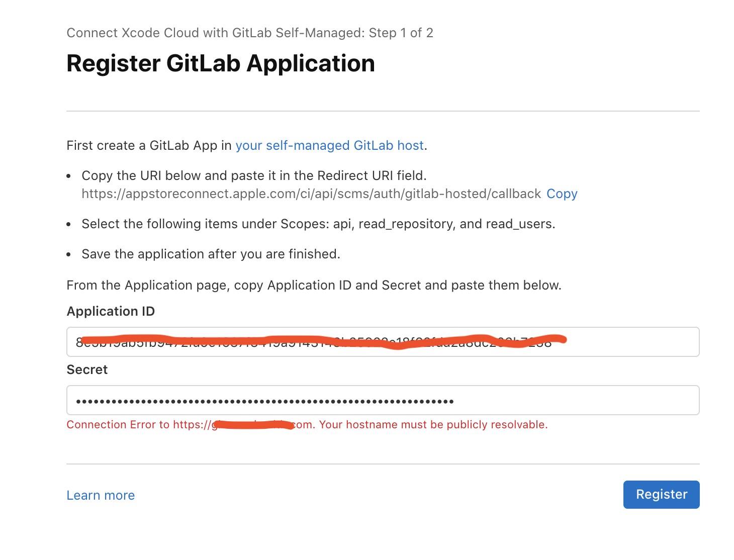Click 'Save the application after you are finished'
The height and width of the screenshot is (560, 734).
point(211,254)
